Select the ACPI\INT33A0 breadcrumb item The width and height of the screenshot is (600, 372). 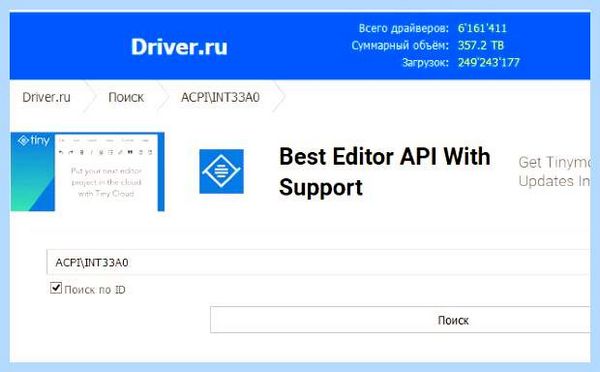coord(220,97)
